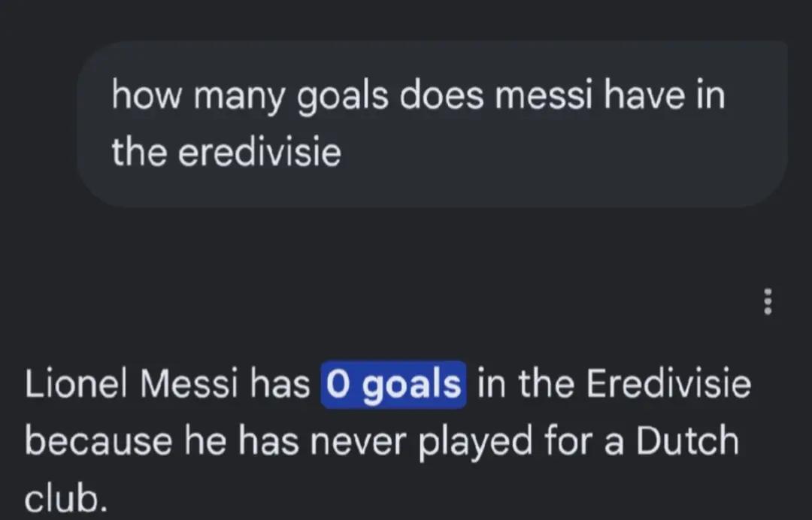Click the word "has" after Lionel Messi
The width and height of the screenshot is (812, 520).
pyautogui.click(x=280, y=385)
